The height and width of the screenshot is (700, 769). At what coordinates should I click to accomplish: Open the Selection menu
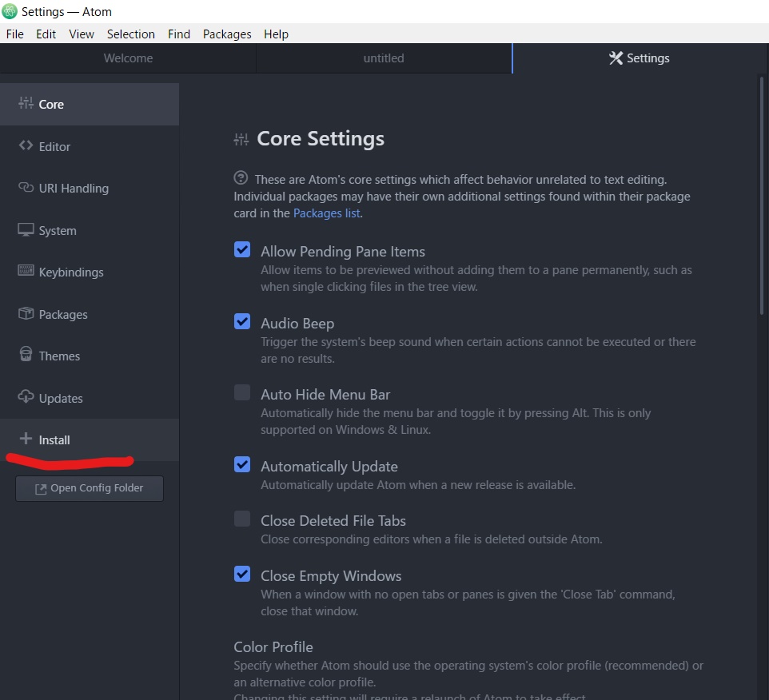tap(131, 34)
